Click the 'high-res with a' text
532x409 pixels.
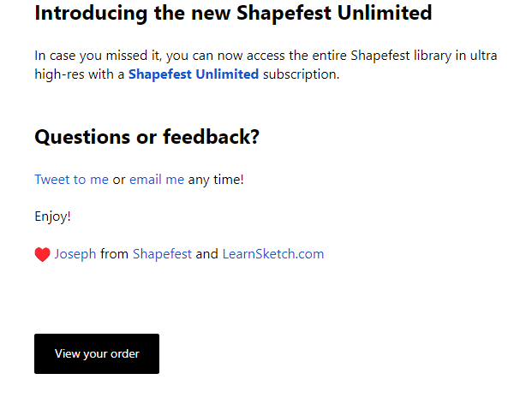click(x=80, y=74)
